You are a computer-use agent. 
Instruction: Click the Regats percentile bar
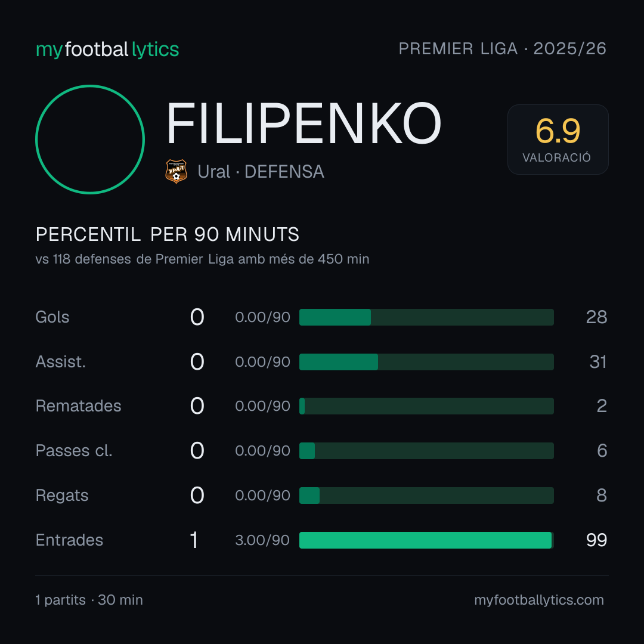tap(426, 496)
